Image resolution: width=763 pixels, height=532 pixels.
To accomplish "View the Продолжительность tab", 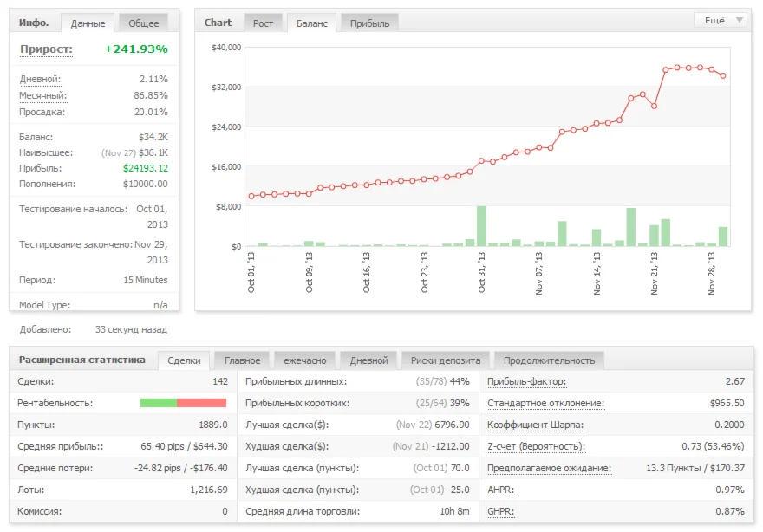I will tap(549, 360).
